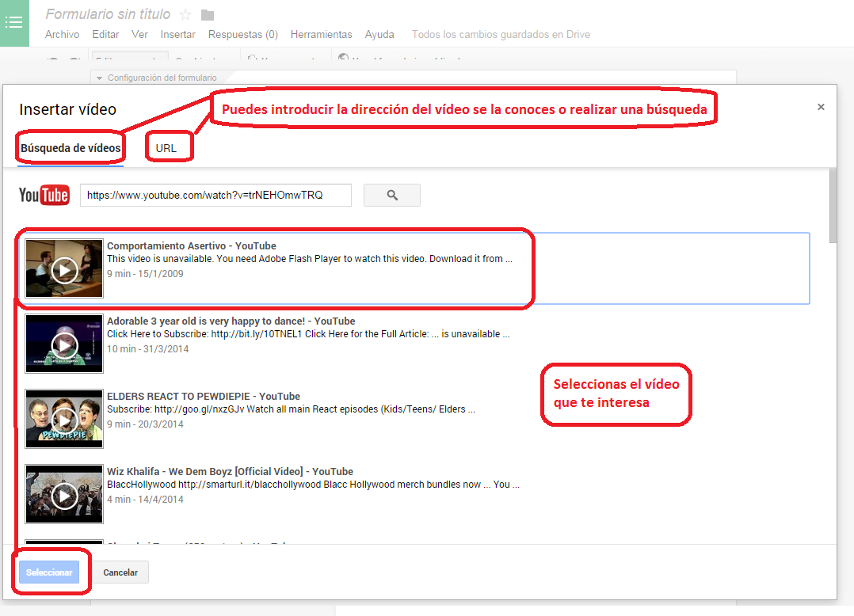Click the text 4 min - 14/4/2014
This screenshot has height=616, width=854.
[145, 499]
